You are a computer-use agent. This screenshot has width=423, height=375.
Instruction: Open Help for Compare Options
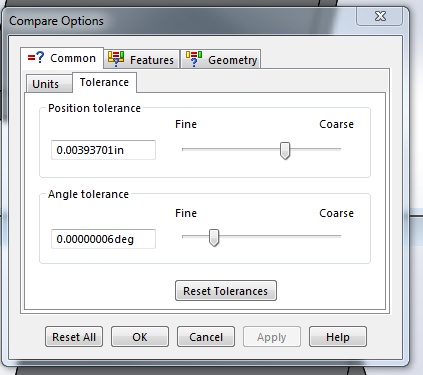pyautogui.click(x=338, y=337)
